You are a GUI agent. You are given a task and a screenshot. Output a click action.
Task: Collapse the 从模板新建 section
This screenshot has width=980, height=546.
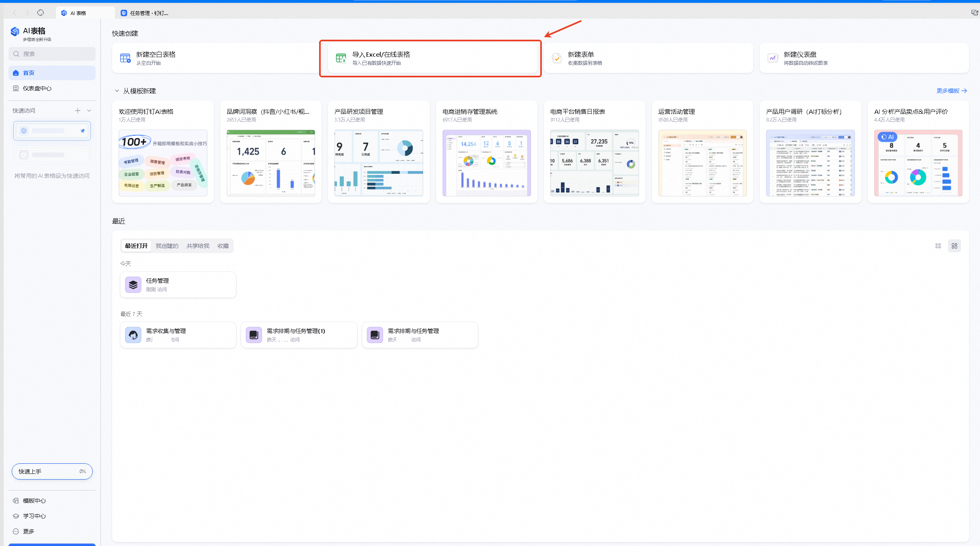(x=117, y=91)
